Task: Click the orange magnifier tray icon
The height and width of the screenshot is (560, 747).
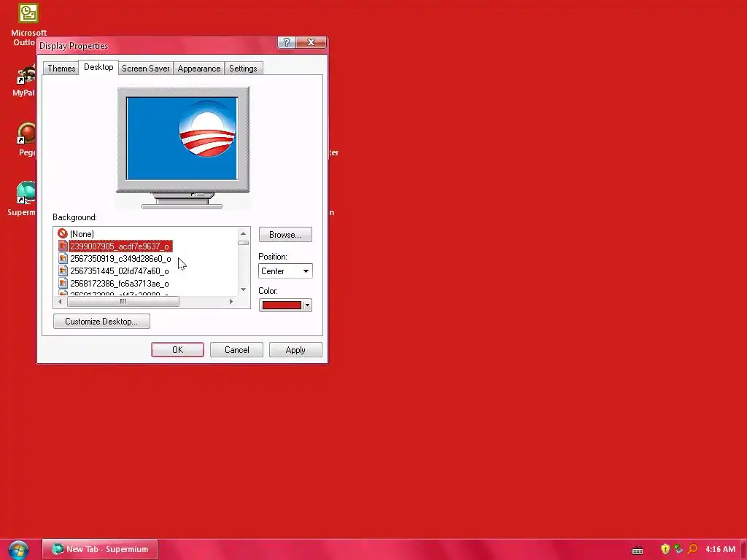Action: click(x=693, y=549)
